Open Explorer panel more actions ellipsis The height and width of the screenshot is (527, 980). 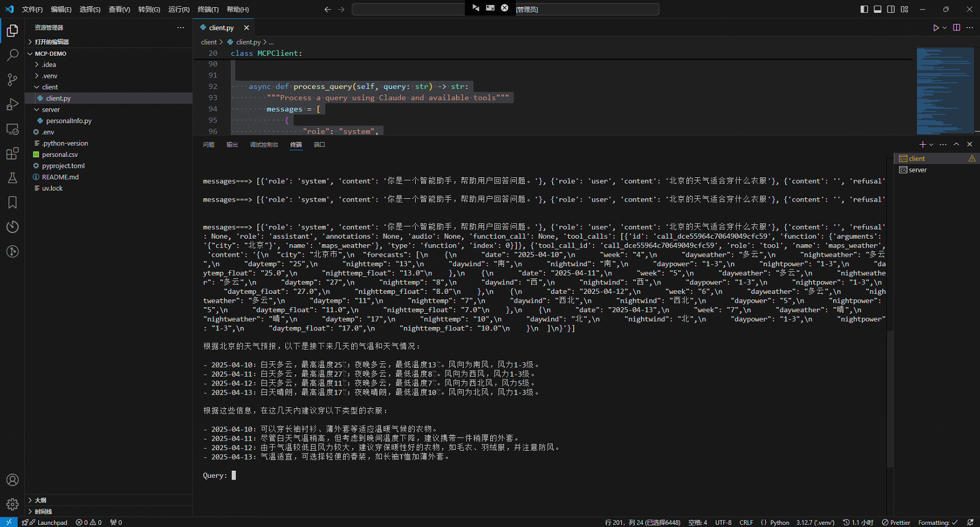tap(181, 28)
